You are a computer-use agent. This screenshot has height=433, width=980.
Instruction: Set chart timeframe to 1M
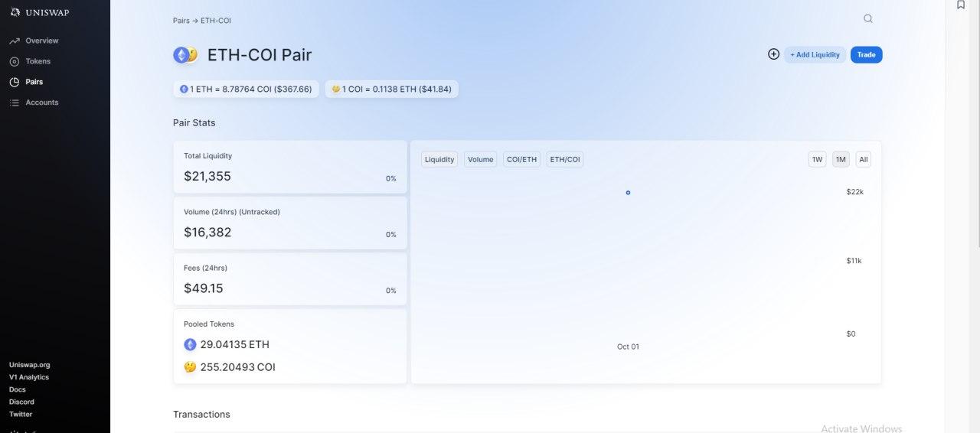pyautogui.click(x=841, y=159)
